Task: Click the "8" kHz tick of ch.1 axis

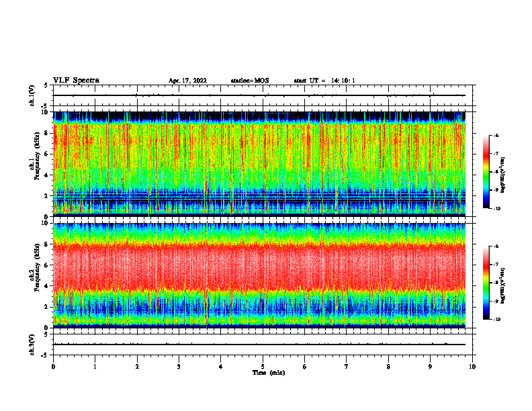Action: point(46,133)
